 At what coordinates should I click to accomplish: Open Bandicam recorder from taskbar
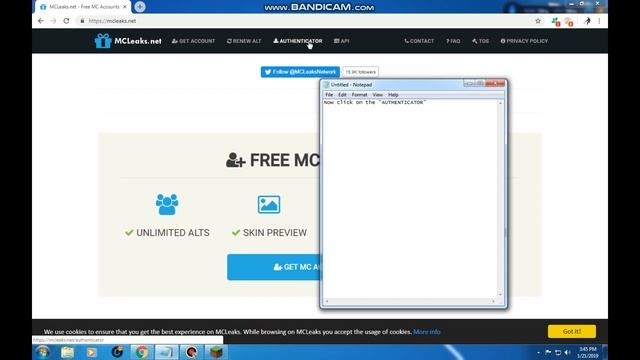[191, 352]
